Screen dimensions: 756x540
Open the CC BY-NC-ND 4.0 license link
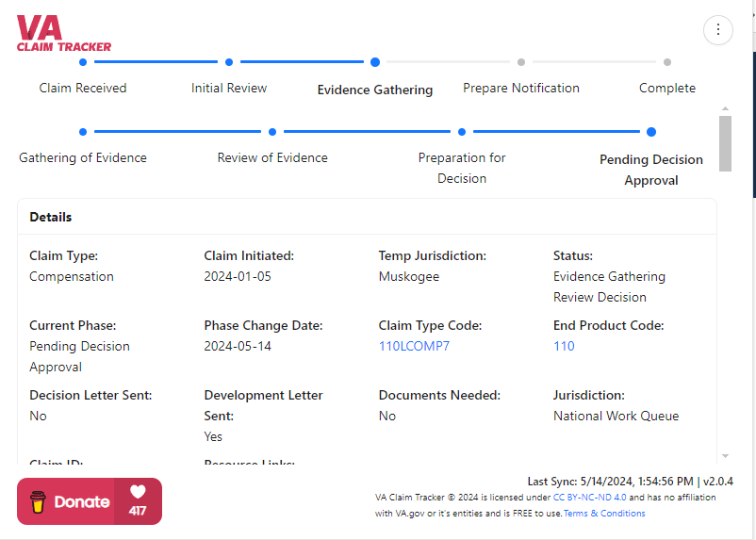click(589, 497)
